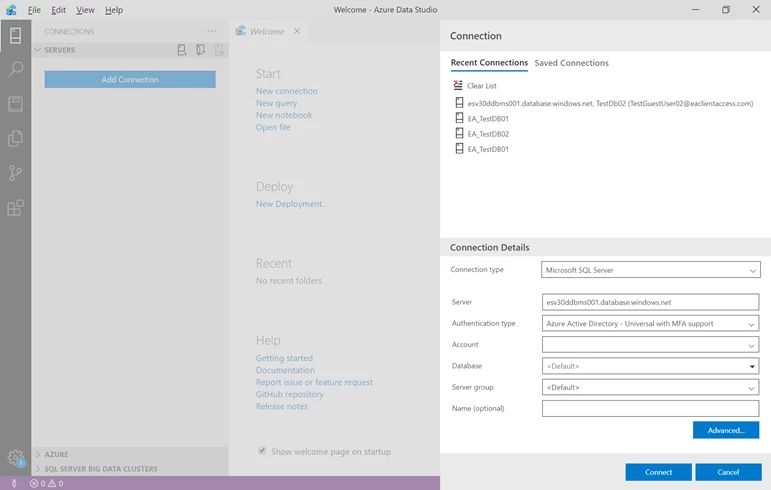Viewport: 771px width, 490px height.
Task: Open the Manage gear icon
Action: 15,458
